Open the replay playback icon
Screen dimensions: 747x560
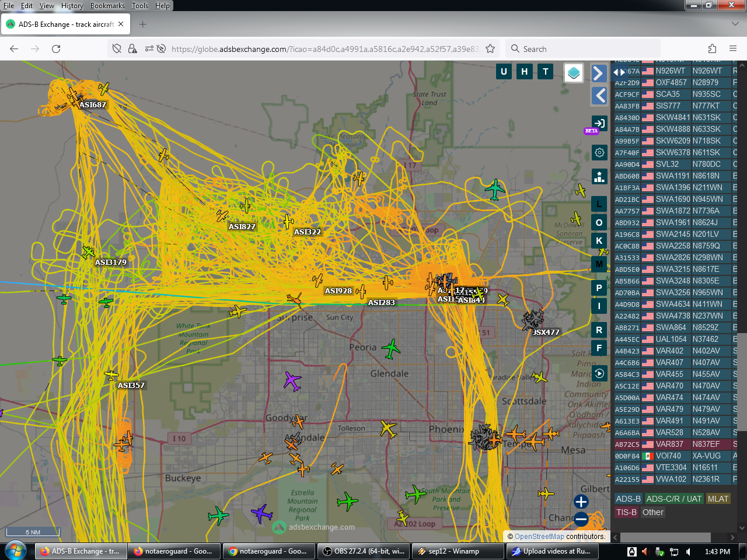pyautogui.click(x=599, y=373)
